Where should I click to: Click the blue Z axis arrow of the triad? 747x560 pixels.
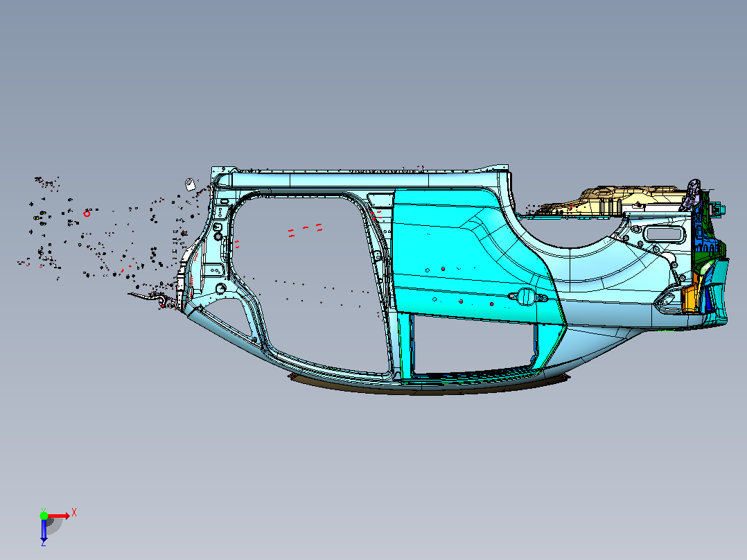(x=44, y=530)
